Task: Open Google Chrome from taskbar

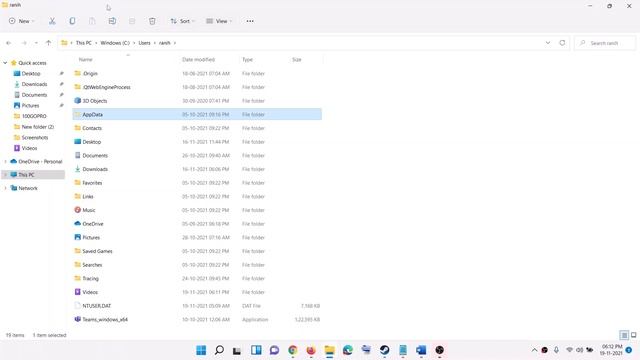Action: pos(293,350)
